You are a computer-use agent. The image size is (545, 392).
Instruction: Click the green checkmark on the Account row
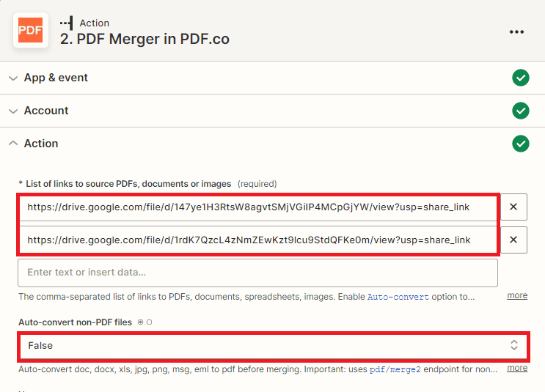pyautogui.click(x=520, y=111)
